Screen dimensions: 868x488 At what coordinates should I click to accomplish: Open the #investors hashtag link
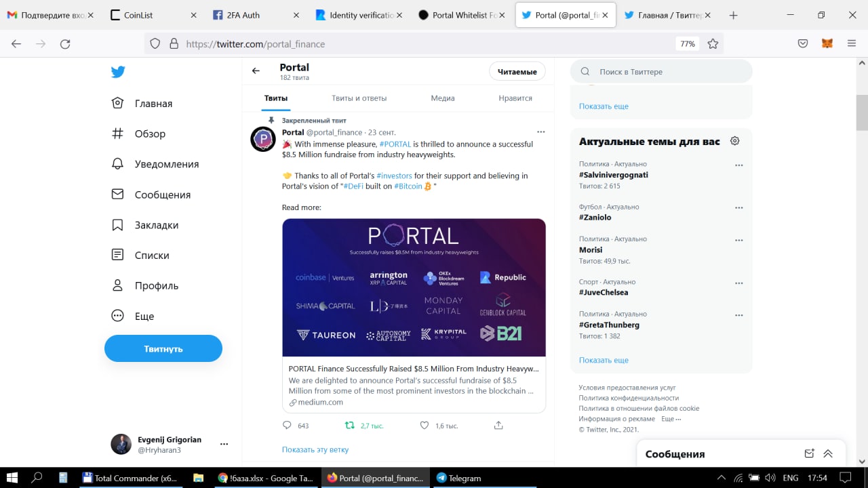click(x=394, y=176)
